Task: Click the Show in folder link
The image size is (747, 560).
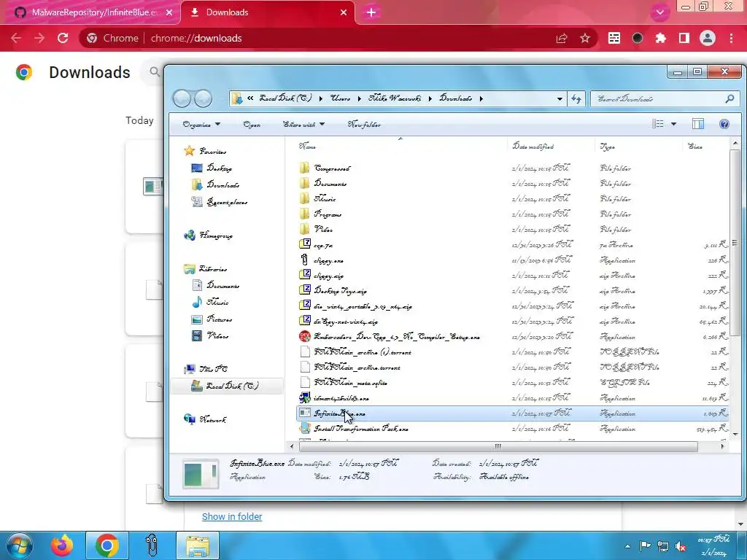Action: click(x=232, y=516)
